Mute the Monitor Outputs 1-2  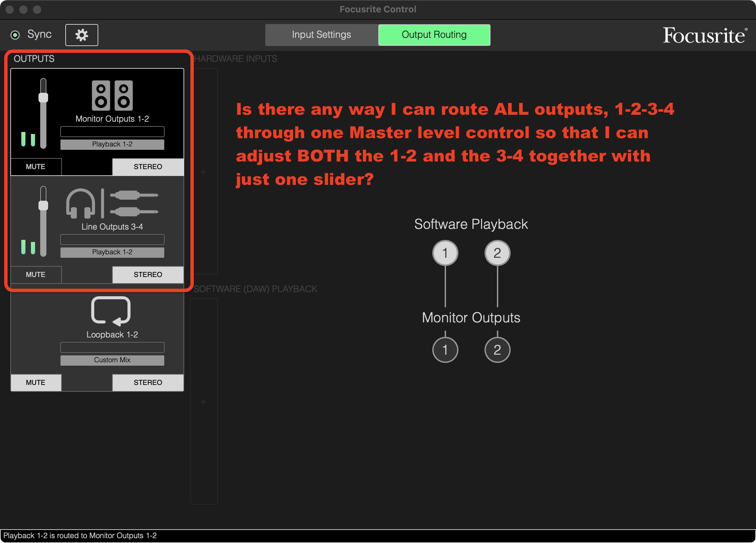36,167
